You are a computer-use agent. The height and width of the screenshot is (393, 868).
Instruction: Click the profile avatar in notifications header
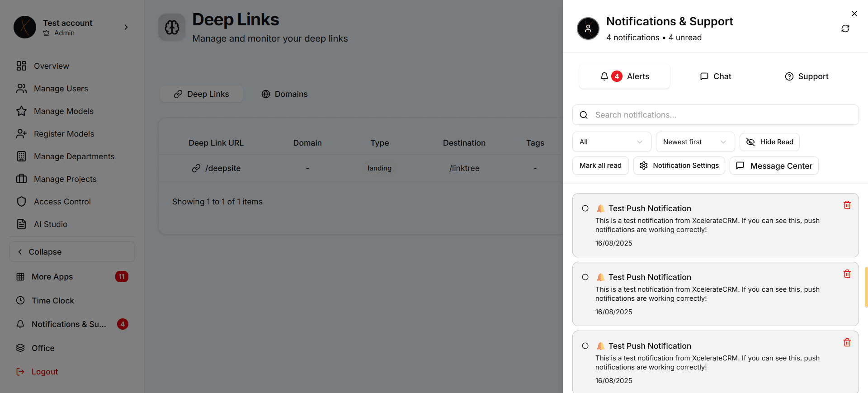click(x=588, y=28)
